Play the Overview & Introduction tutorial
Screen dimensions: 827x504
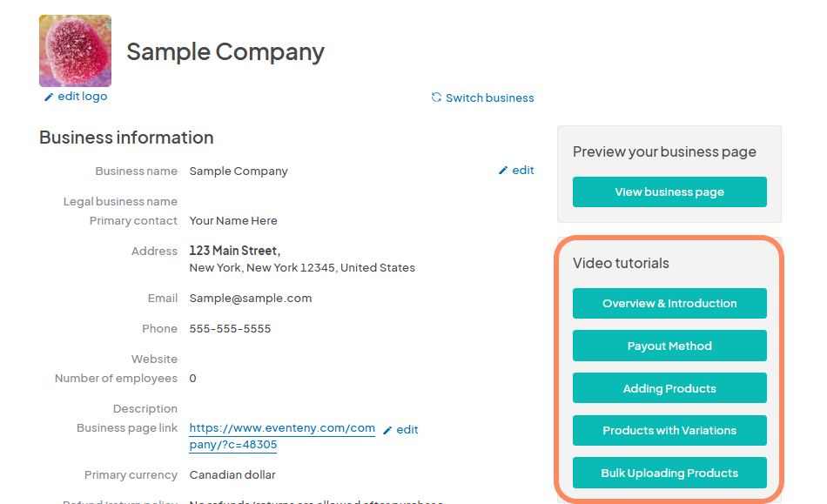point(669,303)
